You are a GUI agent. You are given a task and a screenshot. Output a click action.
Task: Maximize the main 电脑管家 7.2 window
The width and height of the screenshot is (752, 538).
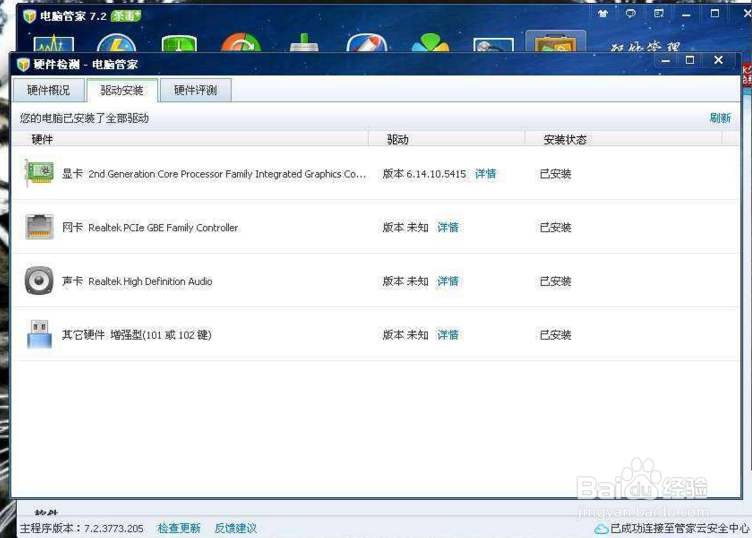(x=715, y=13)
